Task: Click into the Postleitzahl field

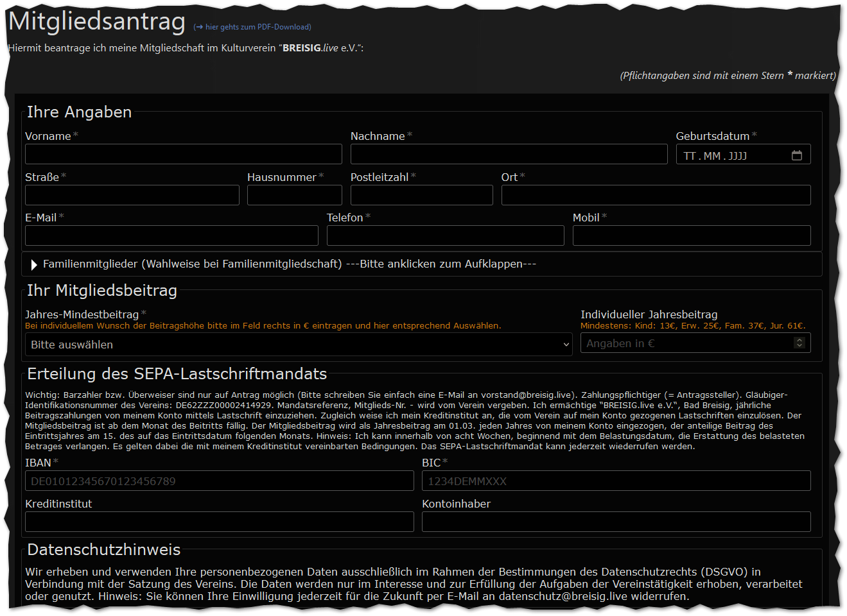Action: [421, 195]
